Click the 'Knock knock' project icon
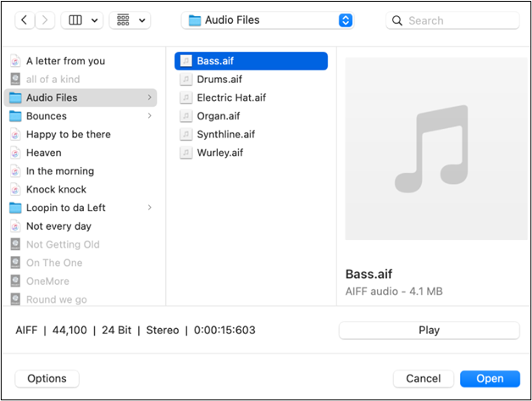This screenshot has width=532, height=401. [15, 189]
